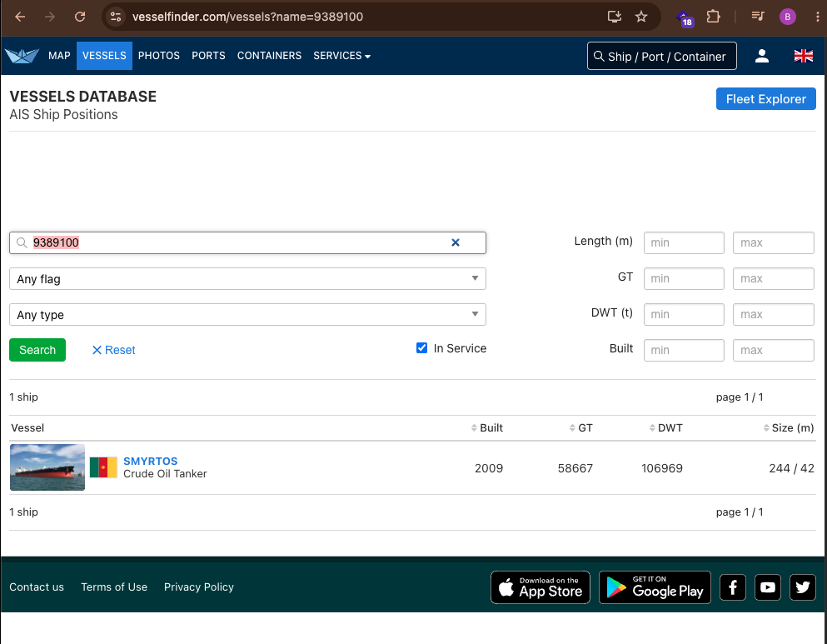The image size is (827, 644).
Task: Sort results by Size (m) column arrows
Action: tap(766, 427)
